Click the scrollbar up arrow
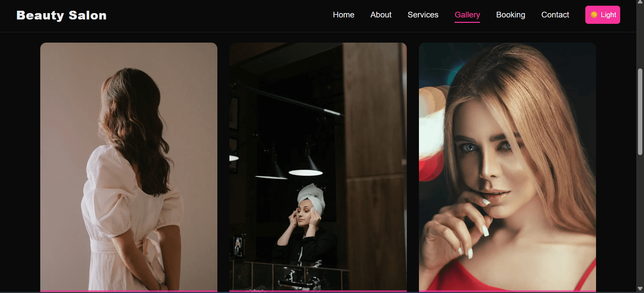Screen dimensions: 644x293 (x=640, y=2)
